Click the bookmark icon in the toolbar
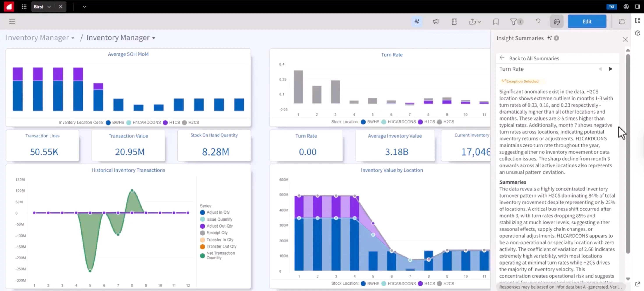Image resolution: width=644 pixels, height=291 pixels. click(x=496, y=21)
